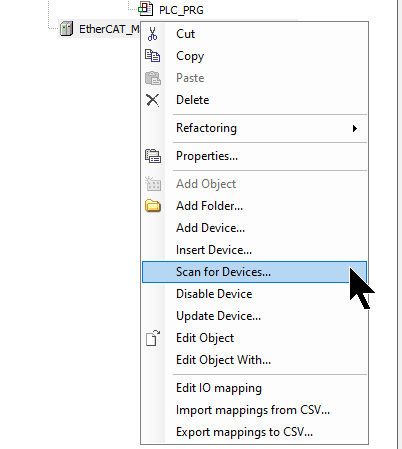Viewport: 402px width, 449px height.
Task: Click the EtherCAT device icon in tree
Action: (x=67, y=29)
